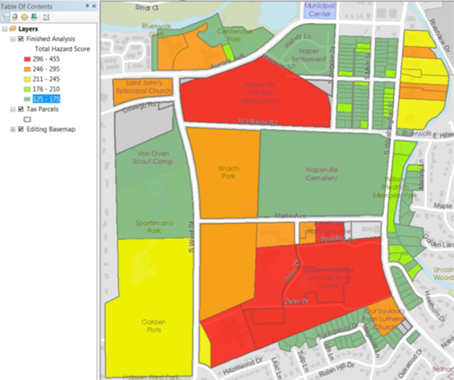Collapse the Finished Analysis layer legend

click(13, 39)
